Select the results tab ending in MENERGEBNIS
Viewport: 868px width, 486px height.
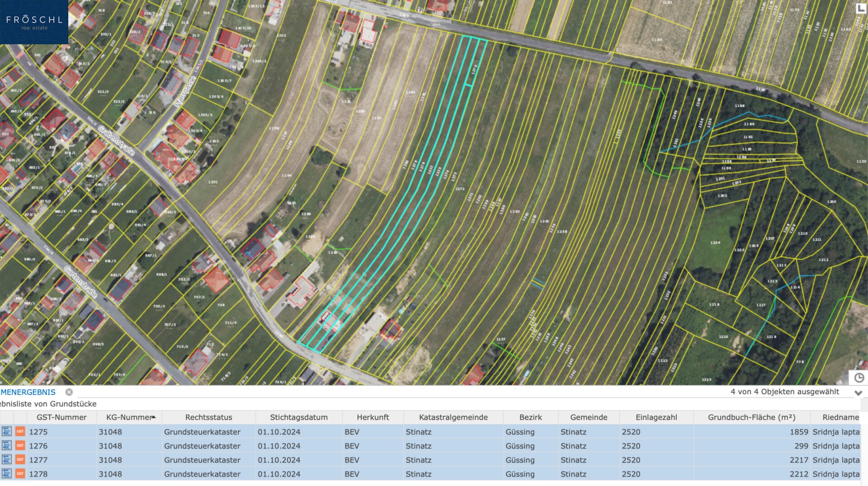click(28, 392)
